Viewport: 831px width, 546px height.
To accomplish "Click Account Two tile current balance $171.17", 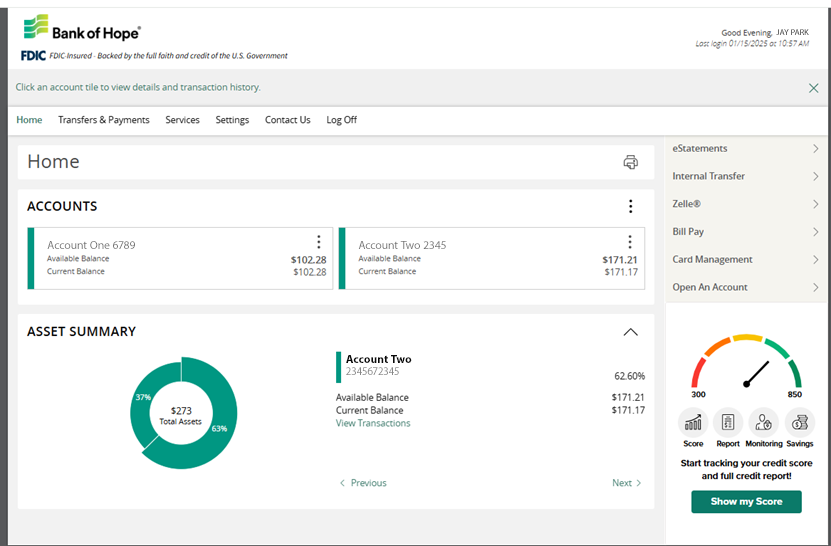I will (621, 272).
